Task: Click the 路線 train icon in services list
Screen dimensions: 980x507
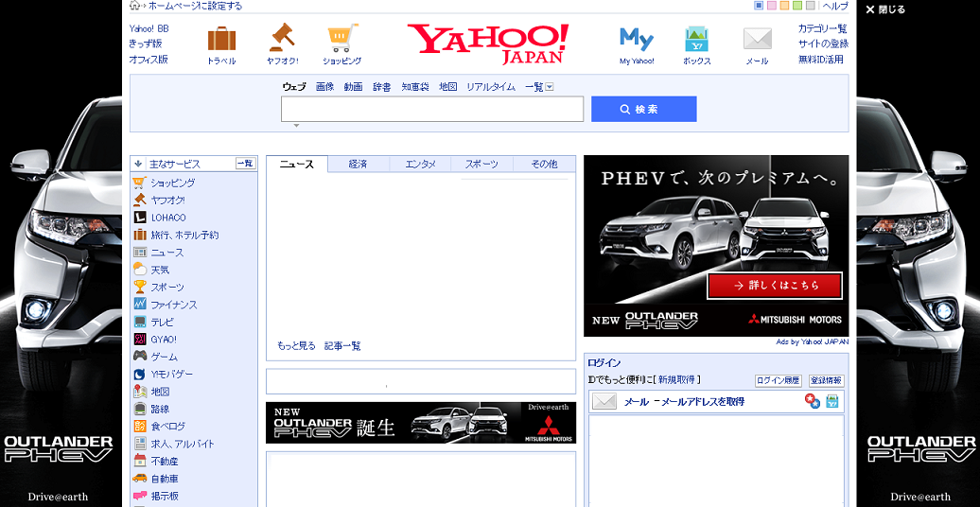Action: pos(139,409)
